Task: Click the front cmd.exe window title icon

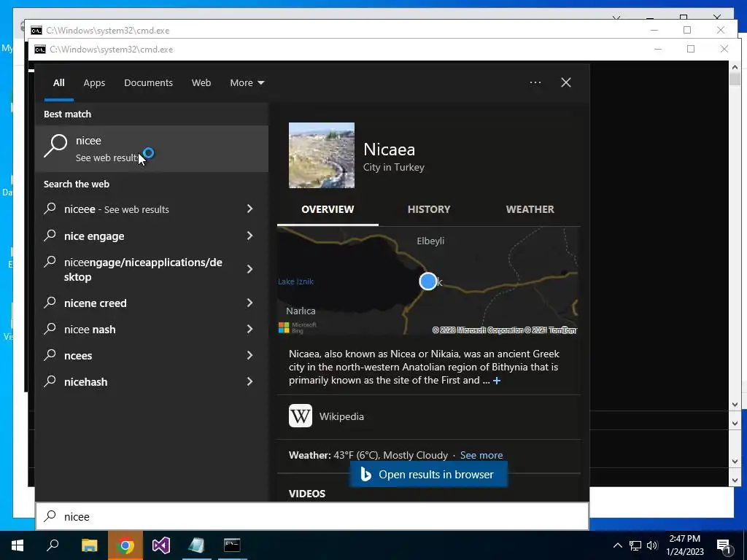Action: pyautogui.click(x=40, y=50)
